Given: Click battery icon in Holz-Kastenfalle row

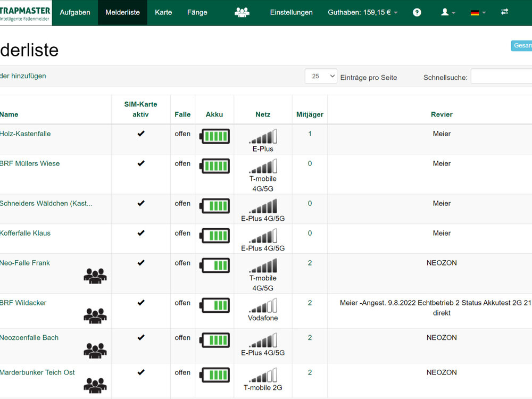Looking at the screenshot, I should pyautogui.click(x=214, y=136).
